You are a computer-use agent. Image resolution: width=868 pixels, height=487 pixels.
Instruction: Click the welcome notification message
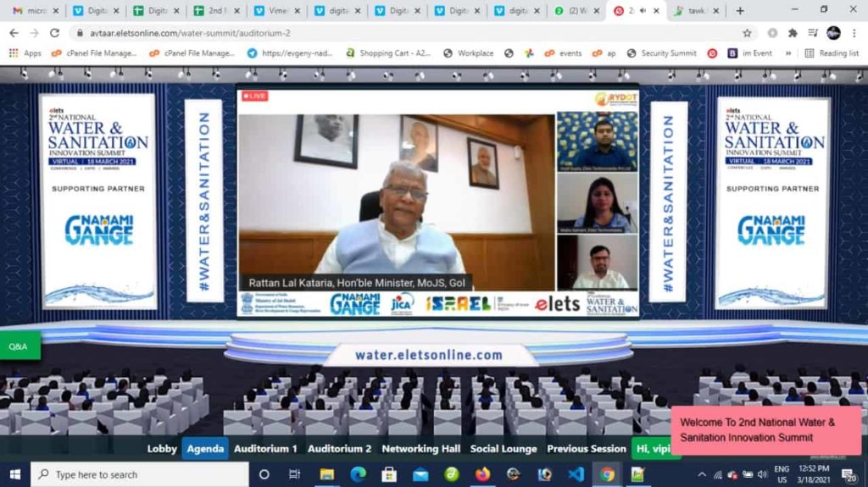point(766,430)
